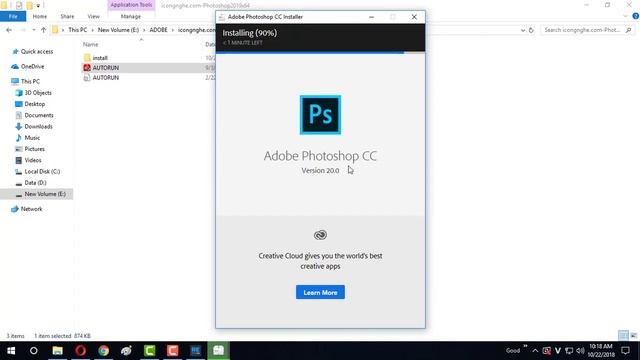Select the install folder
640x360 pixels.
click(x=100, y=58)
